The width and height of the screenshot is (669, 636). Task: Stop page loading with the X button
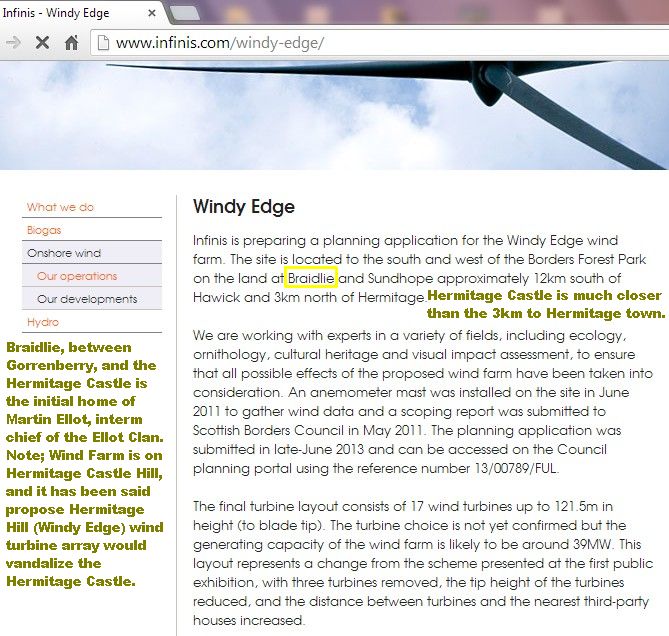click(x=42, y=43)
